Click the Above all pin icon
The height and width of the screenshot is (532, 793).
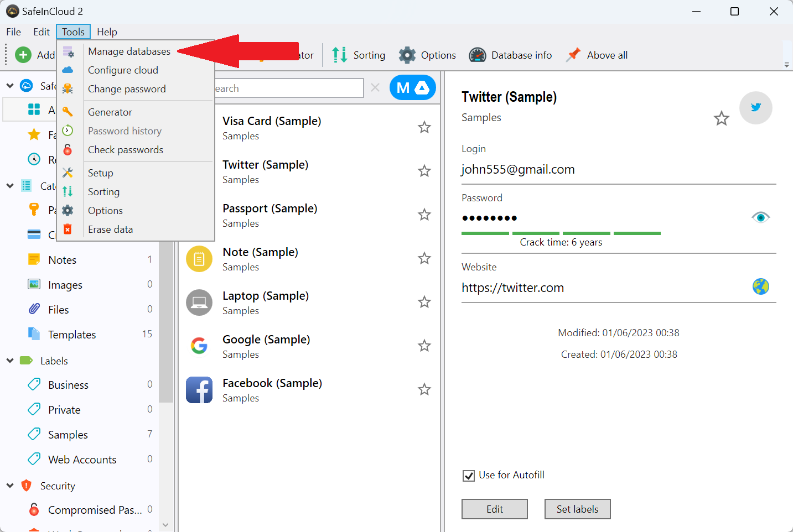(x=573, y=55)
